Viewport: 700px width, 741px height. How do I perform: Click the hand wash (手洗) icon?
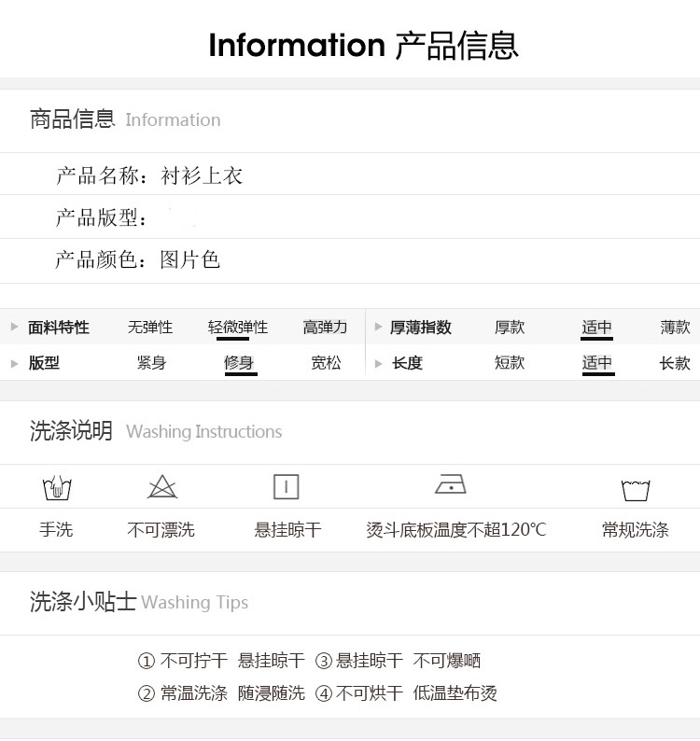(x=57, y=488)
